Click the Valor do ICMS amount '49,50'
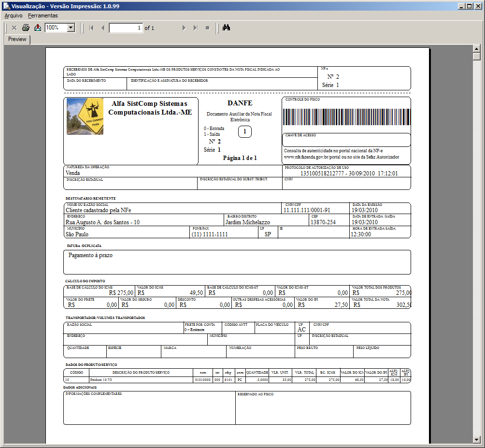Viewport: 485px width, 448px height. coord(197,293)
